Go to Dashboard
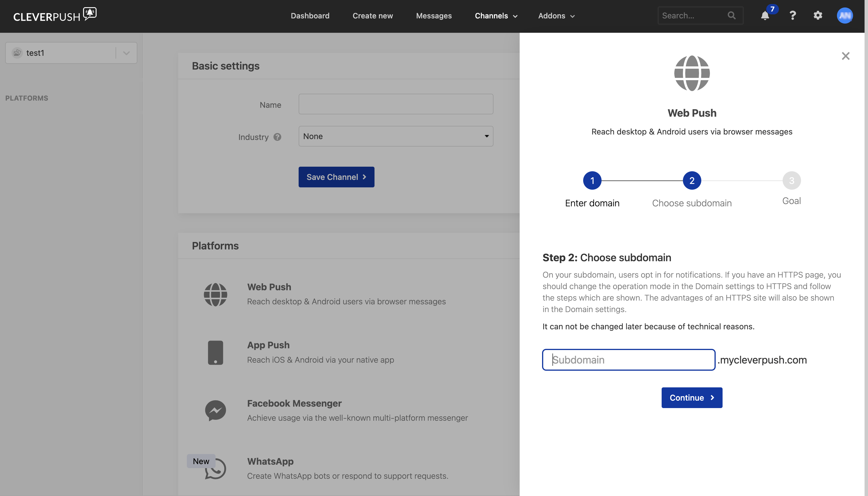 [x=310, y=16]
